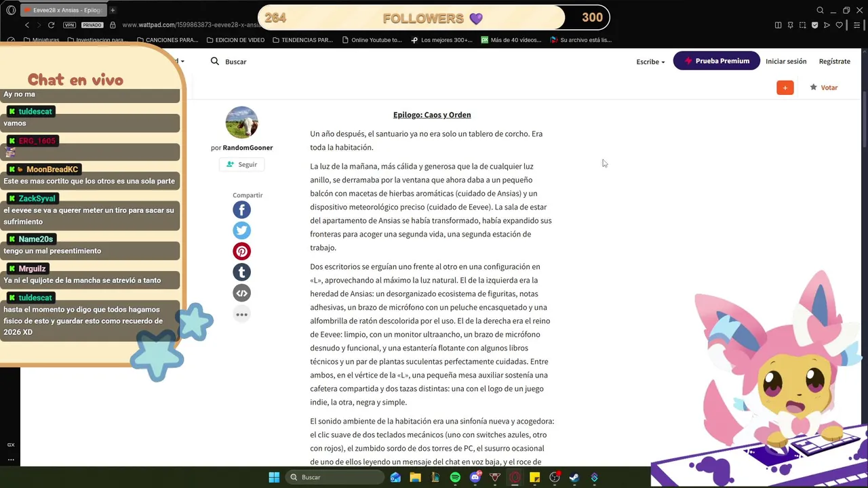Viewport: 868px width, 488px height.
Task: Open Steam from the taskbar
Action: pyautogui.click(x=574, y=477)
